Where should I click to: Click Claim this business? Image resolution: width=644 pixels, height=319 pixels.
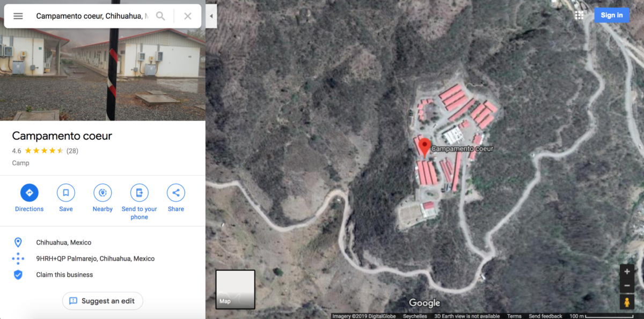click(64, 275)
